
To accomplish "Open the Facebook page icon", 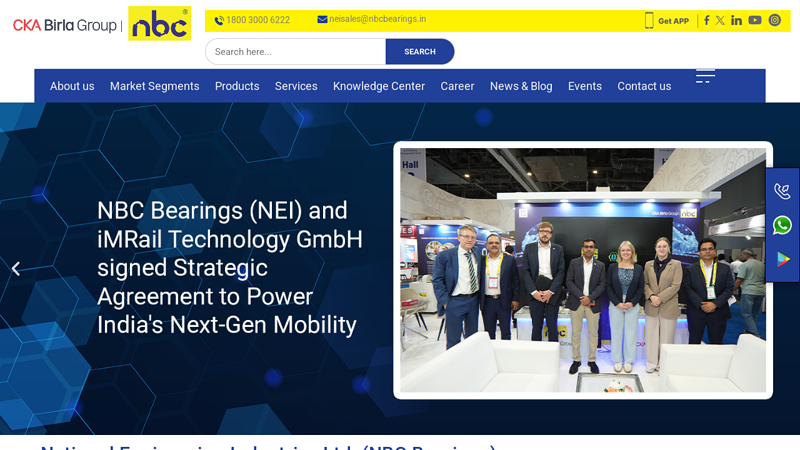I will click(x=706, y=20).
